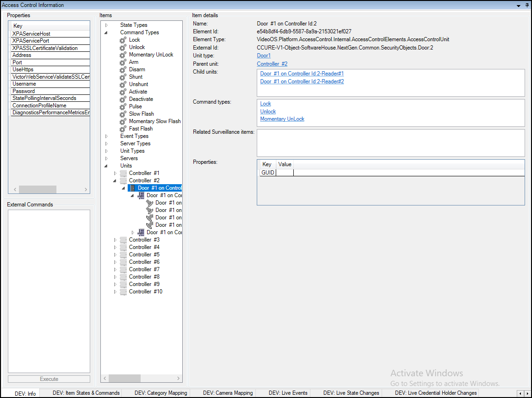Open the Reader#1 child unit link
Image resolution: width=532 pixels, height=398 pixels.
[302, 74]
